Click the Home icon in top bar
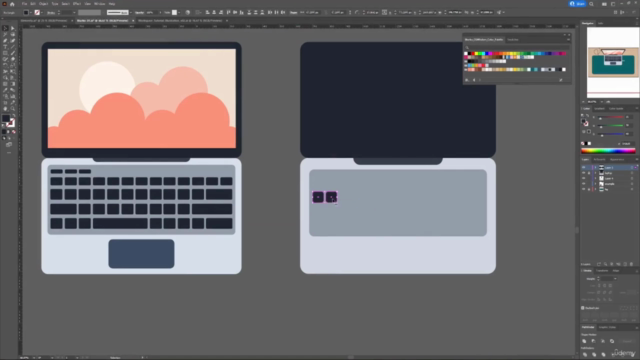 12,4
